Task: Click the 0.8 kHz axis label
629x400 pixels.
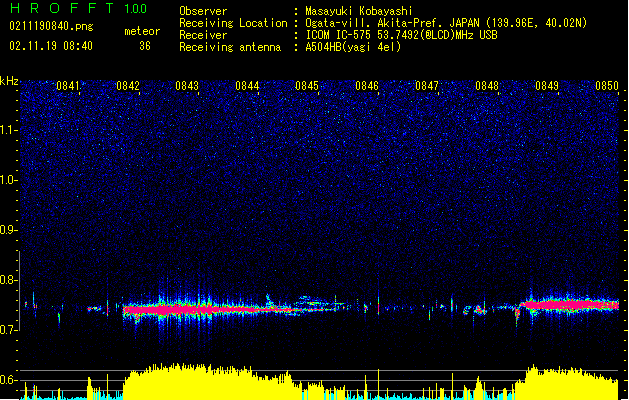Action: tap(9, 280)
